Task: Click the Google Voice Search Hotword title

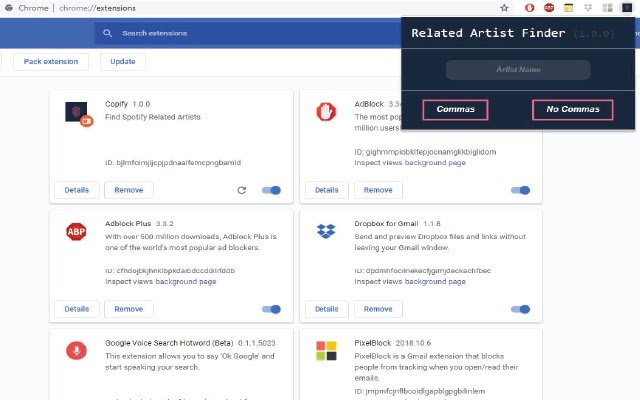Action: pyautogui.click(x=169, y=343)
